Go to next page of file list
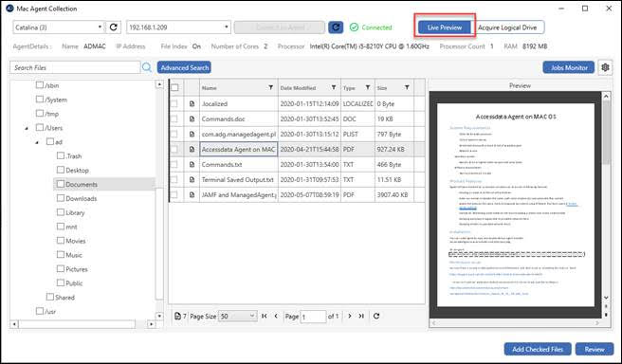 pos(350,316)
